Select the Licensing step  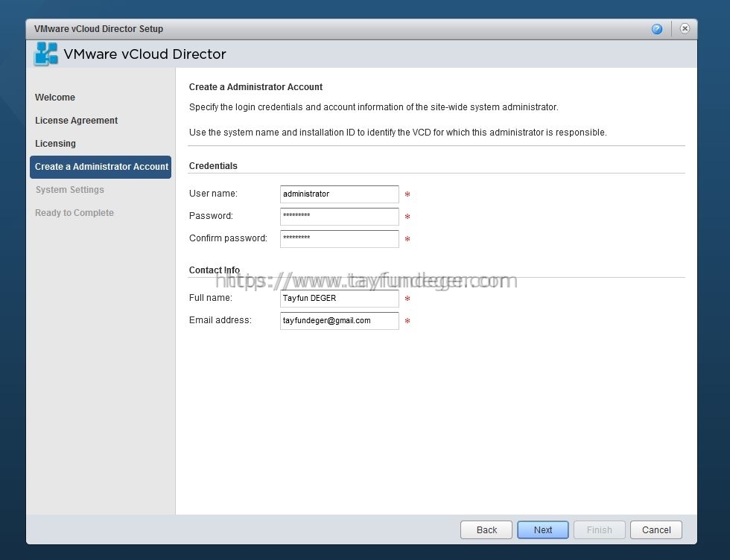(x=55, y=144)
